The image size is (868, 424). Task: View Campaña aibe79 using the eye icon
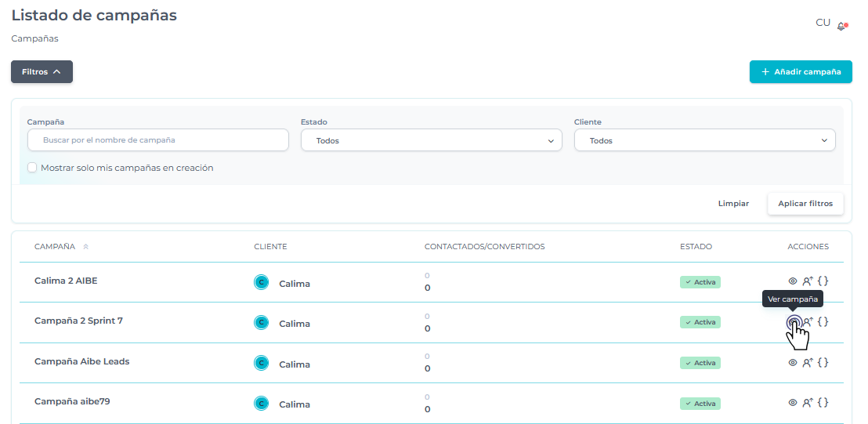[792, 402]
